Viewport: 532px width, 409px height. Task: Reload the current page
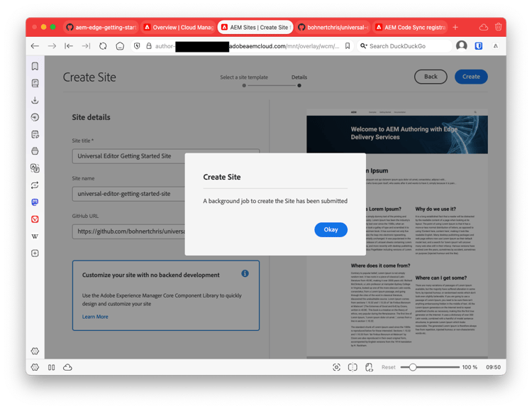pyautogui.click(x=103, y=46)
